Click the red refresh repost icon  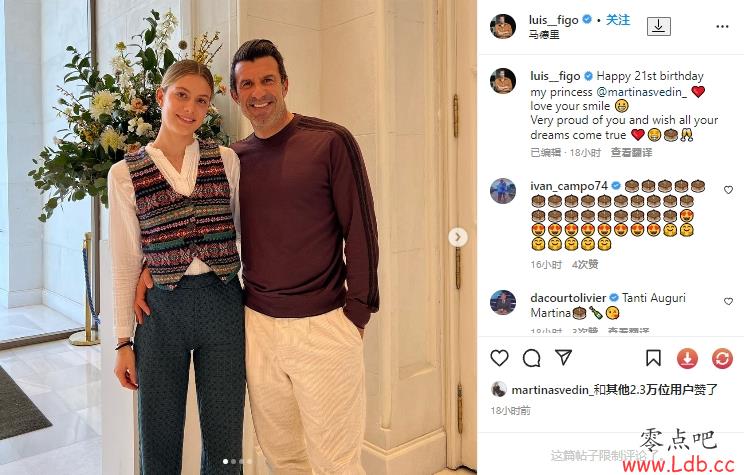tap(722, 358)
